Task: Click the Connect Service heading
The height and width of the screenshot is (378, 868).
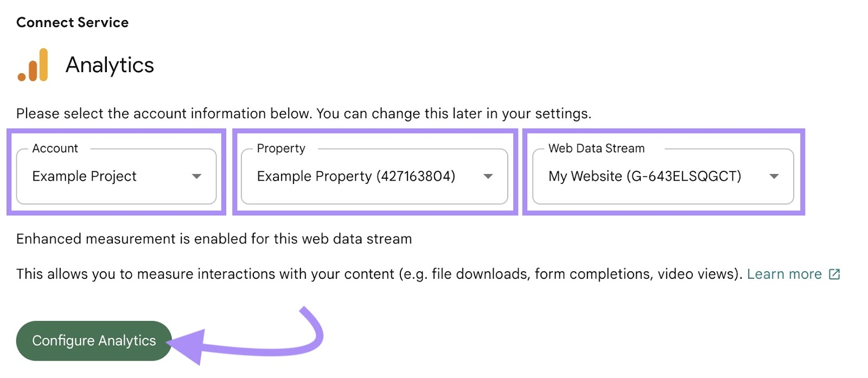Action: pos(72,22)
